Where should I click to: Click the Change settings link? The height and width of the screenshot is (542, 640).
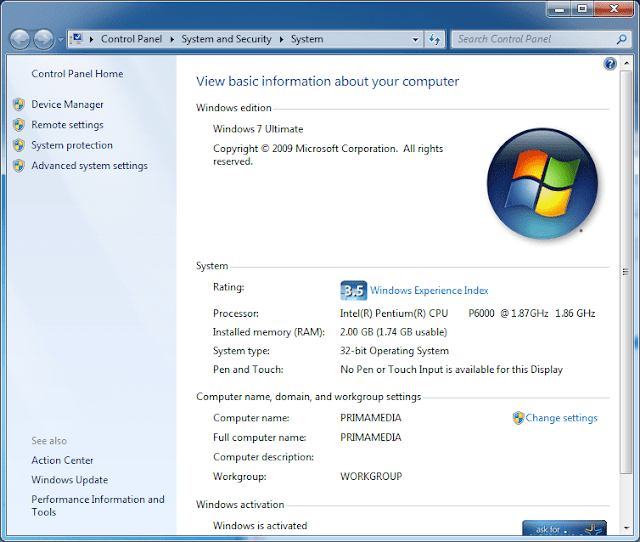click(x=561, y=418)
